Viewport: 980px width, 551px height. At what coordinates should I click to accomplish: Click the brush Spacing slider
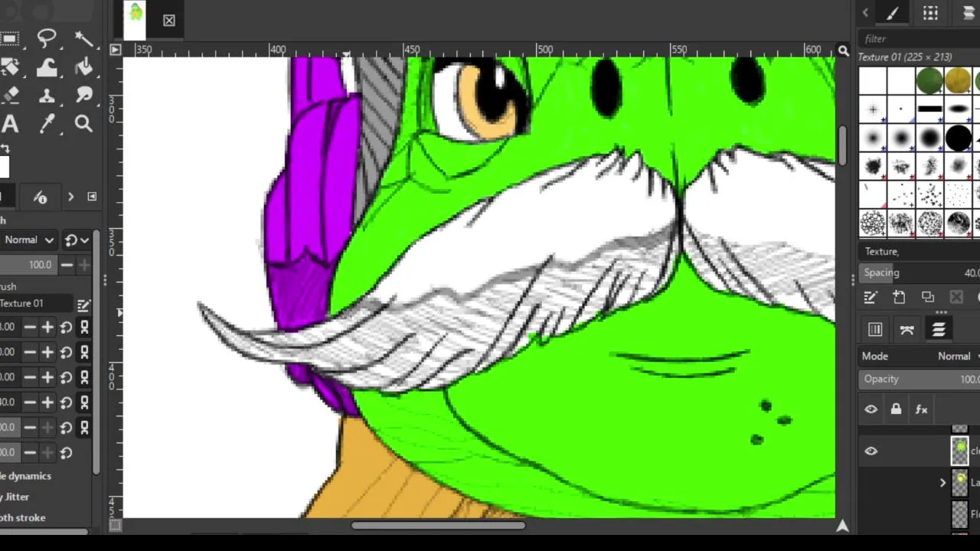tap(919, 273)
